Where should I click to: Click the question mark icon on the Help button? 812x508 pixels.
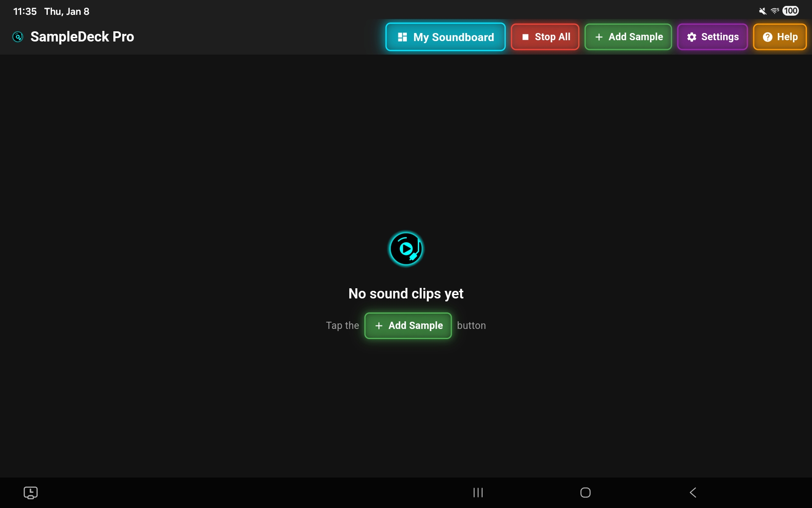coord(767,37)
